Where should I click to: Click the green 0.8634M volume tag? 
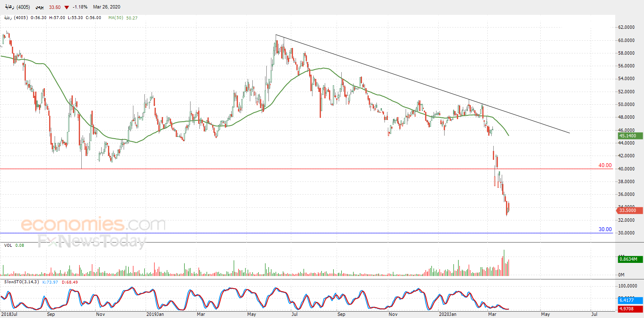click(x=630, y=259)
